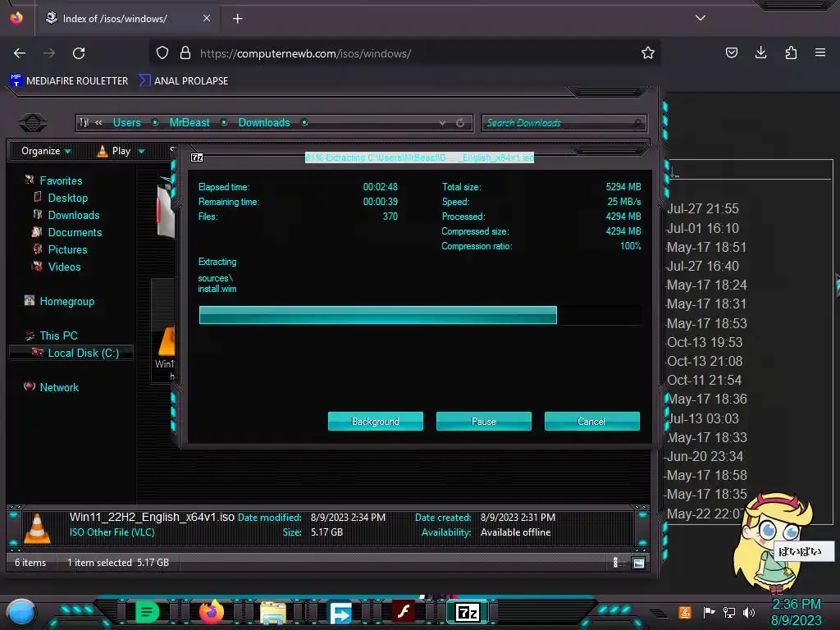
Task: Open Documents in the navigation pane
Action: (x=75, y=232)
